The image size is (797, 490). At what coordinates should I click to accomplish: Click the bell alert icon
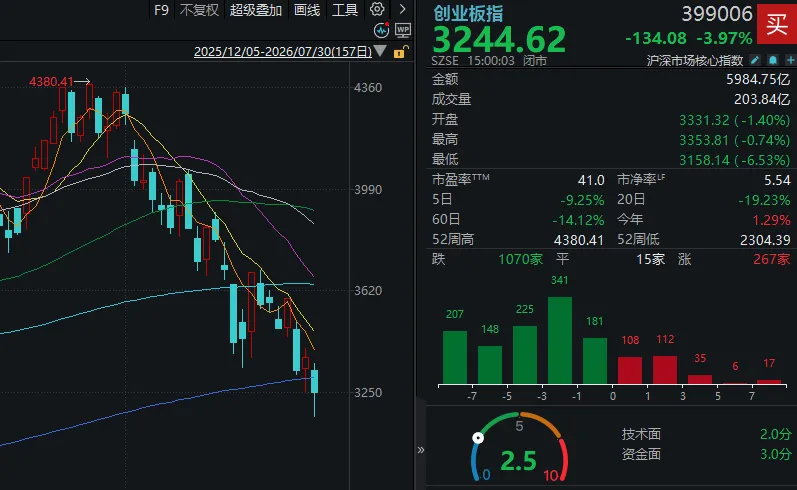pos(773,60)
